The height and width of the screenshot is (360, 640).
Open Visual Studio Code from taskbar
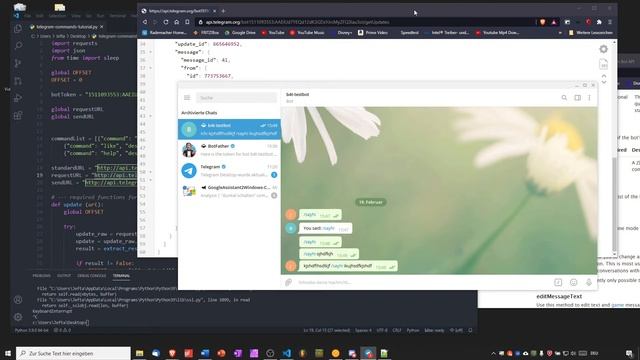[x=287, y=353]
